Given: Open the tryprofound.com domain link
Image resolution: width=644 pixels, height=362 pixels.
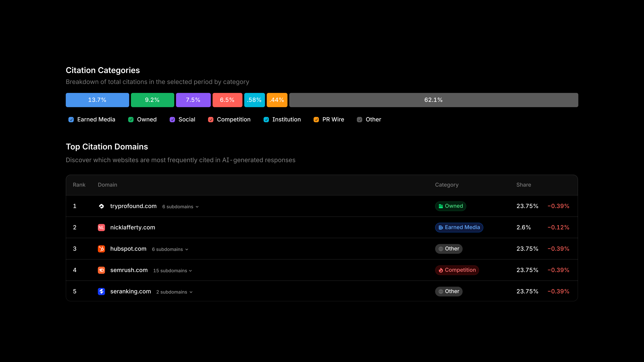Looking at the screenshot, I should pos(133,206).
